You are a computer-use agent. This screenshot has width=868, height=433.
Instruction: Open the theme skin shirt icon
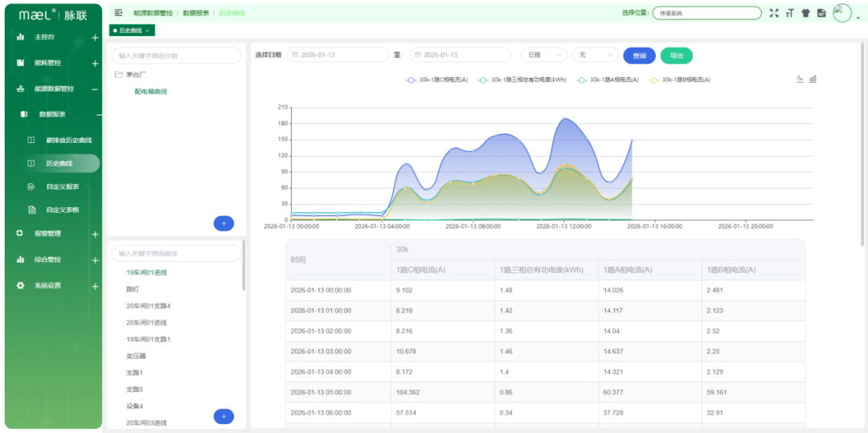point(805,14)
